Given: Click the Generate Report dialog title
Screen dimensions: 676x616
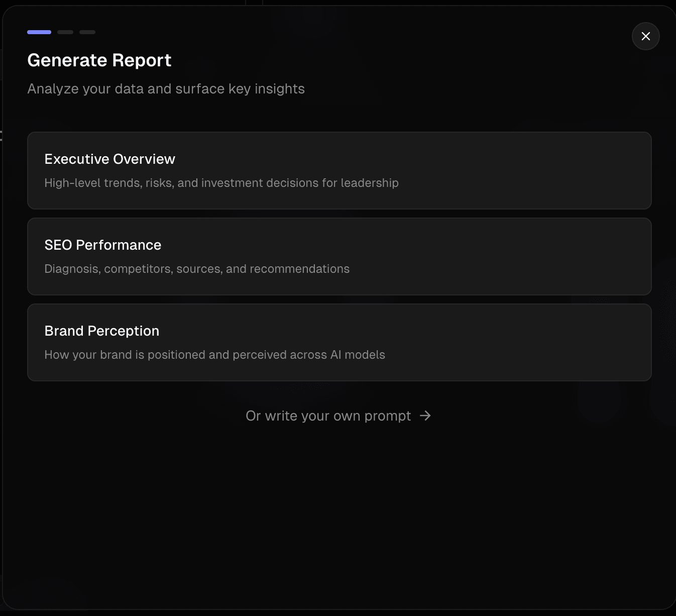Looking at the screenshot, I should tap(99, 60).
